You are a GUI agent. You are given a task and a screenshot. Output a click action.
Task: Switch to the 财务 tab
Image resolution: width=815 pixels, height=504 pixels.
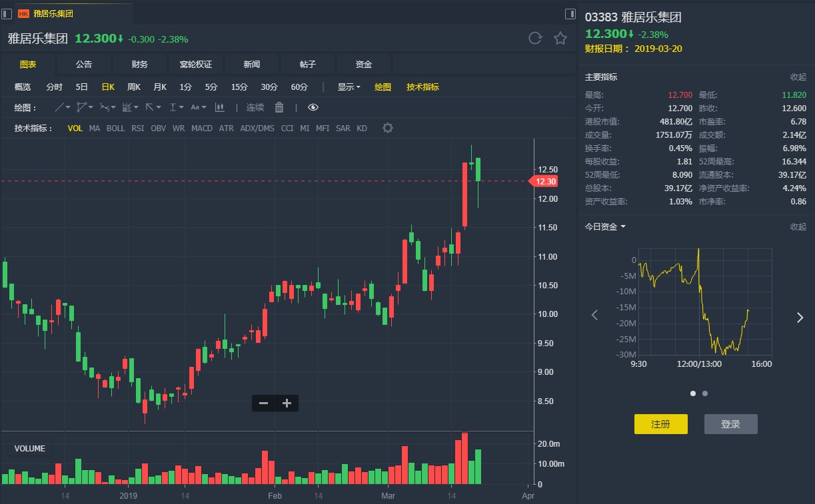tap(140, 65)
